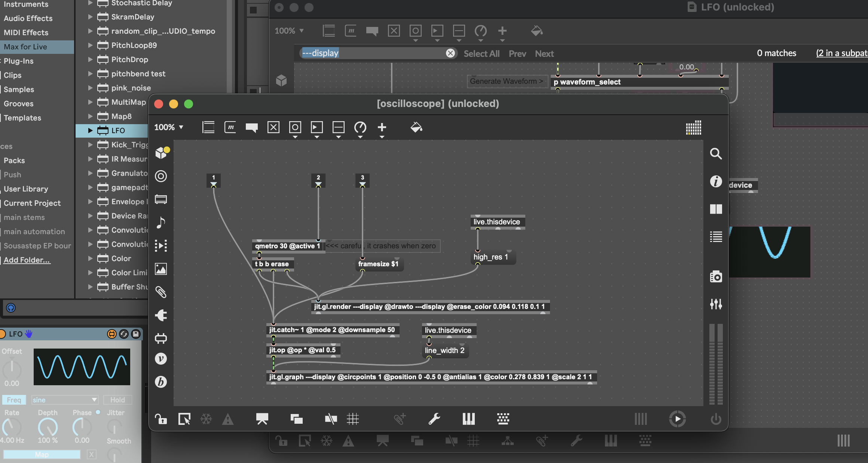Expand pitchbend test in browser
This screenshot has width=868, height=463.
pyautogui.click(x=90, y=73)
